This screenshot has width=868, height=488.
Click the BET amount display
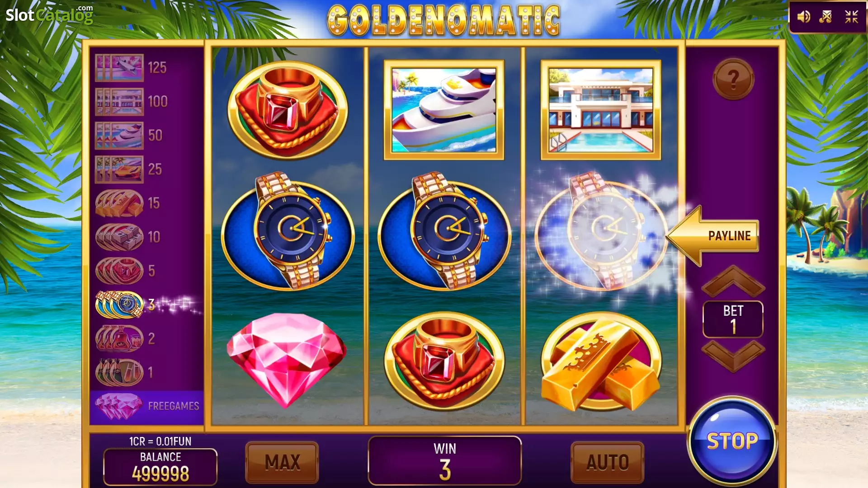pos(733,319)
